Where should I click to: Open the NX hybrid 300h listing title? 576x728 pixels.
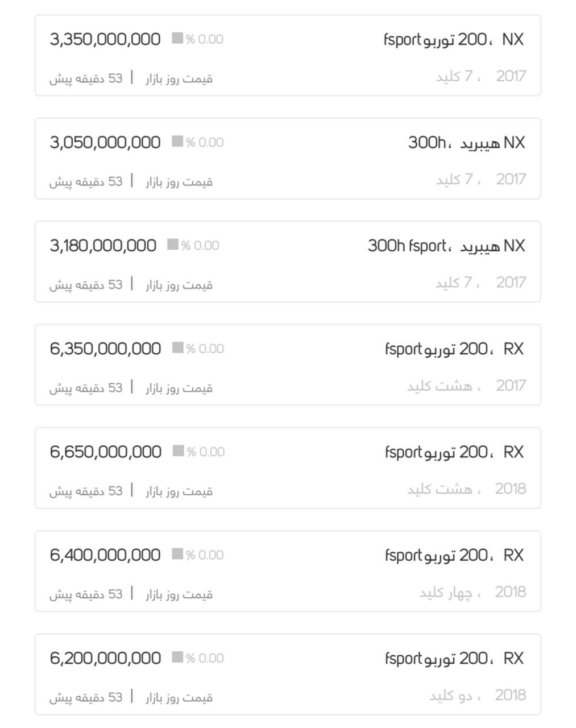[x=466, y=143]
